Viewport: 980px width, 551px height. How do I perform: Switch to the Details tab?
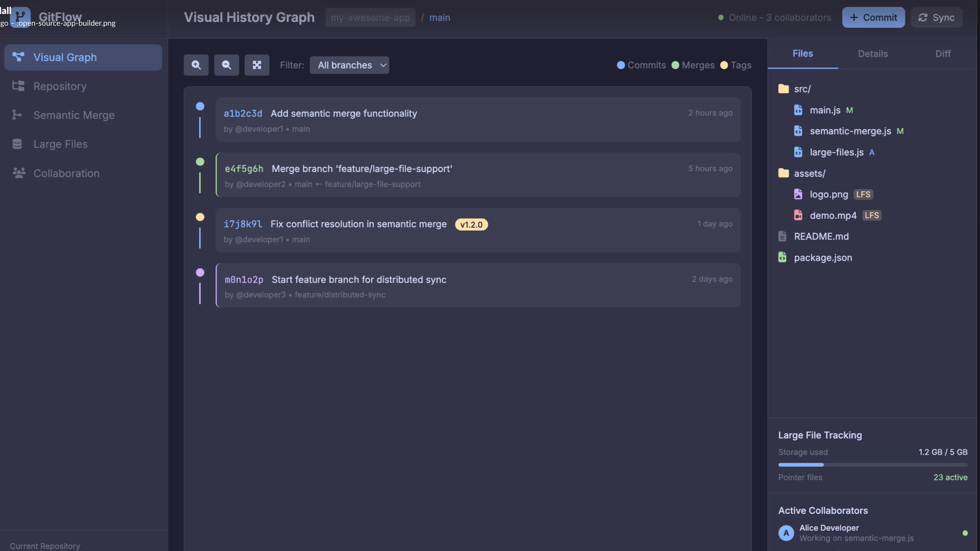tap(873, 54)
